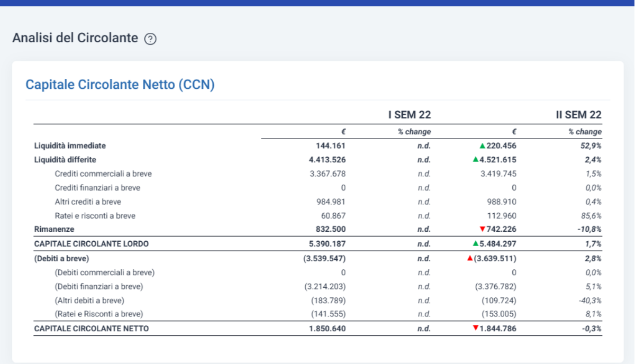Screen dimensions: 635x364
Task: Click the value (153.005)
Action: click(499, 314)
